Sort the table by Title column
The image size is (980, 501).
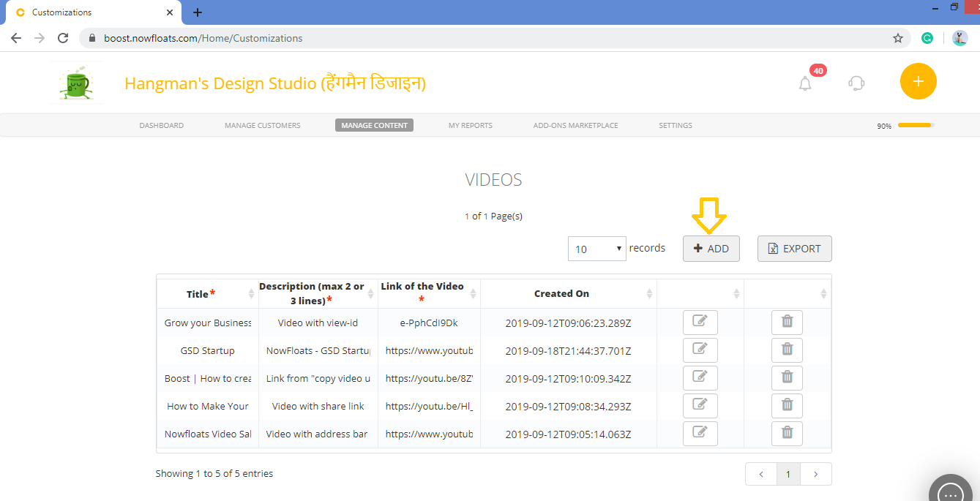[207, 293]
